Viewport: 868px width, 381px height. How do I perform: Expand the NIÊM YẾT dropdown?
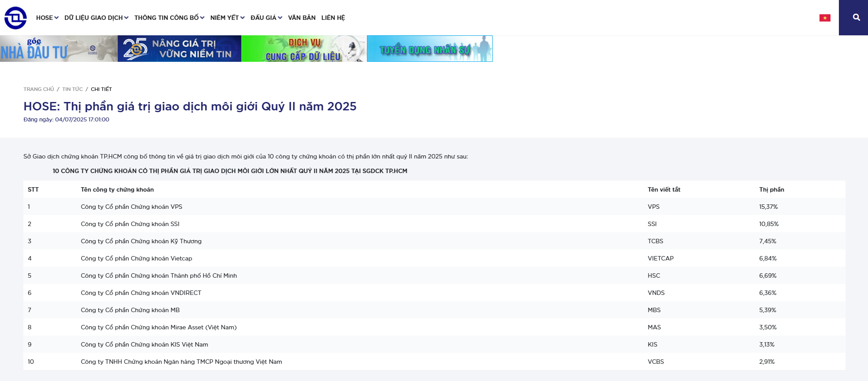click(x=228, y=18)
